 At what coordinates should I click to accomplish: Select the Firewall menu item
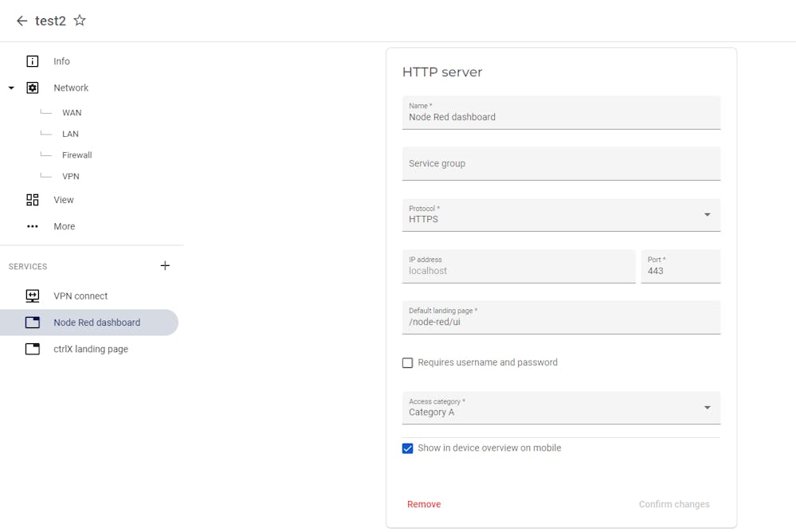[76, 155]
